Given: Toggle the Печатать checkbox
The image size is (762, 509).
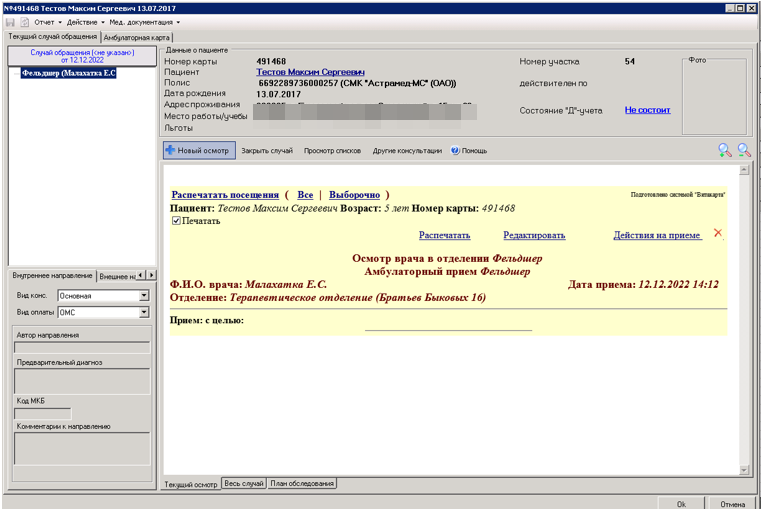Looking at the screenshot, I should (x=176, y=221).
